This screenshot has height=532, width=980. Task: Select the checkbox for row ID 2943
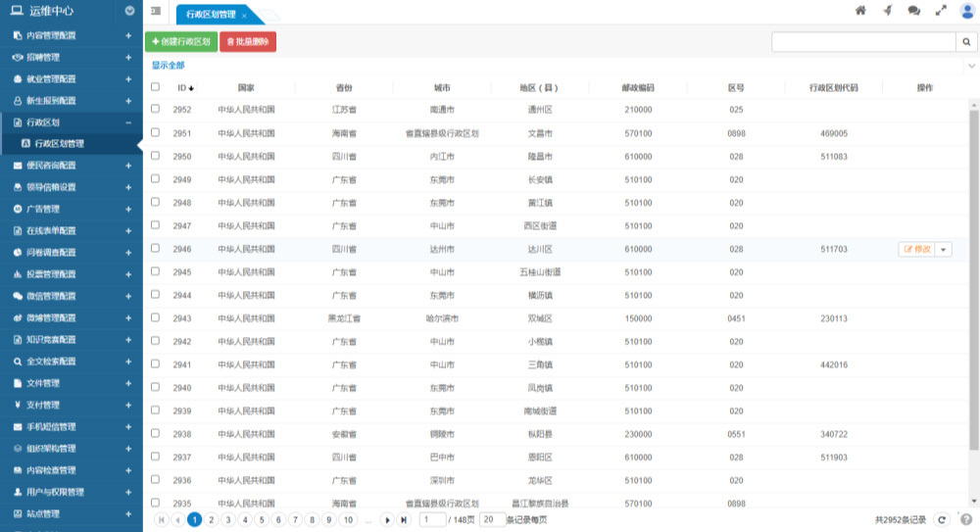click(155, 318)
